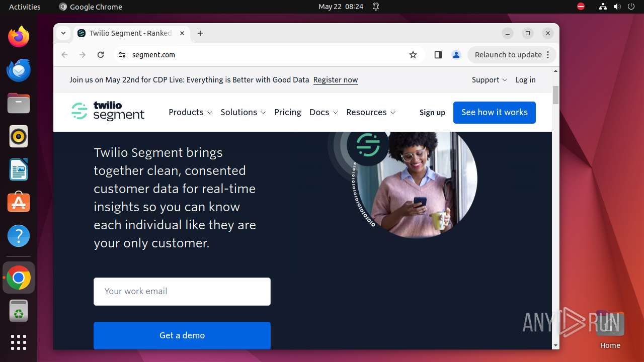The width and height of the screenshot is (644, 362).
Task: Expand the Resources menu
Action: click(371, 112)
